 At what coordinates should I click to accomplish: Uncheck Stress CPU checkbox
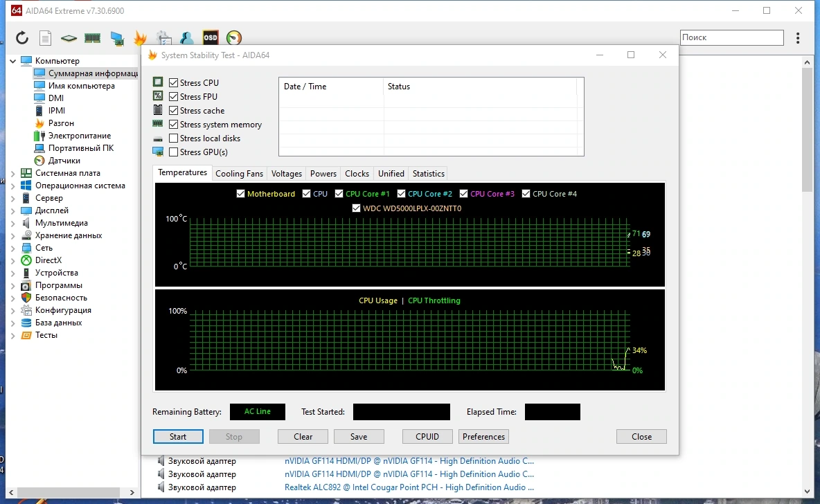[174, 82]
